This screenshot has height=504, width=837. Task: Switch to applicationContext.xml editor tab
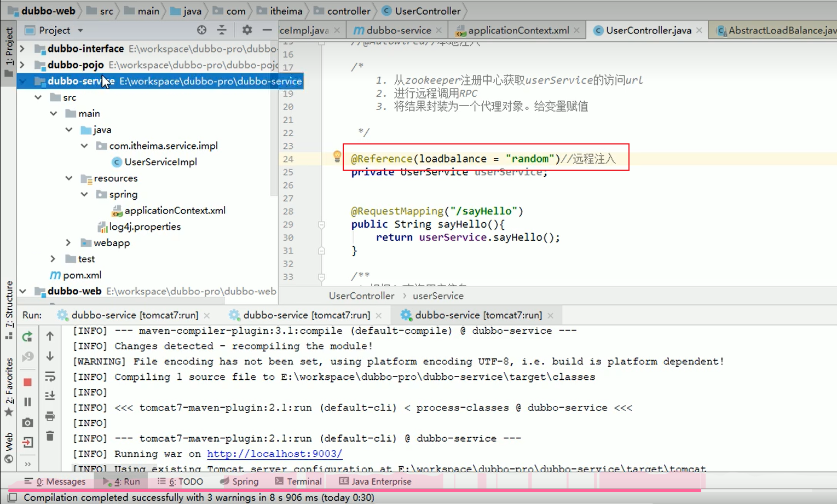[518, 30]
